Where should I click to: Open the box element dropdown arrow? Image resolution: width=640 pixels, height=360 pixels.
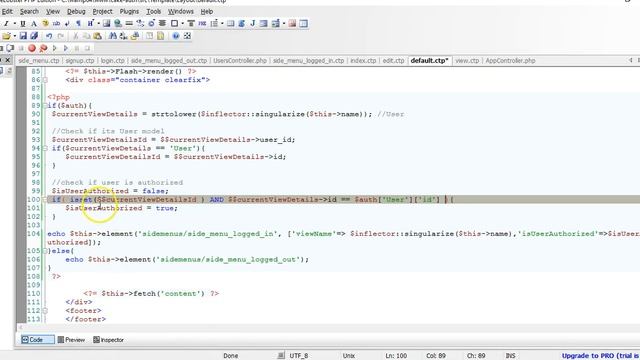tap(182, 24)
